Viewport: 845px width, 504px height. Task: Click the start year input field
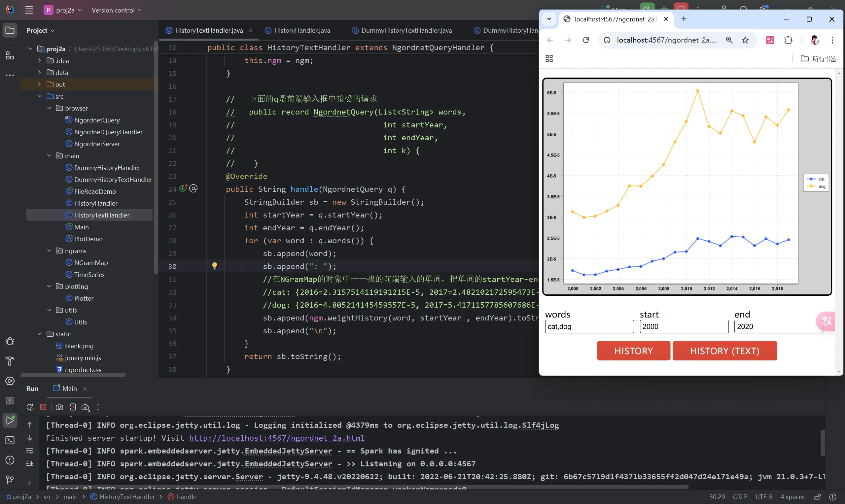pos(684,326)
